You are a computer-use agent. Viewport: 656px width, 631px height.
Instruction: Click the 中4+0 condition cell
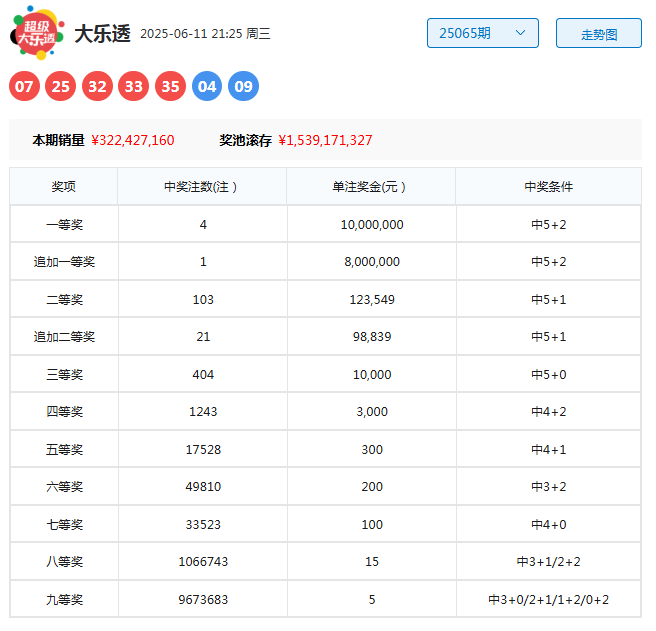click(x=548, y=524)
